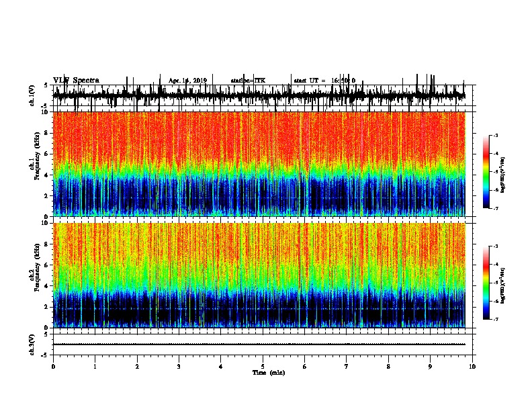Click the ch.1 spectrogram color bar
Image resolution: width=532 pixels, height=411 pixels.
(486, 172)
